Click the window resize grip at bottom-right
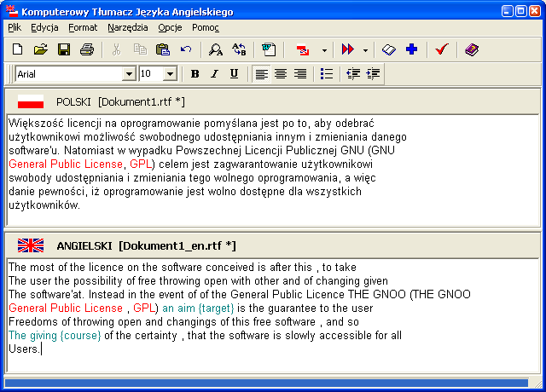 click(537, 383)
